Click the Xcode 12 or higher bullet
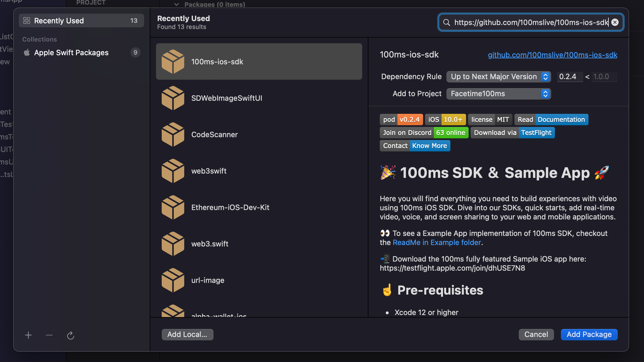Image resolution: width=644 pixels, height=362 pixels. (x=426, y=312)
